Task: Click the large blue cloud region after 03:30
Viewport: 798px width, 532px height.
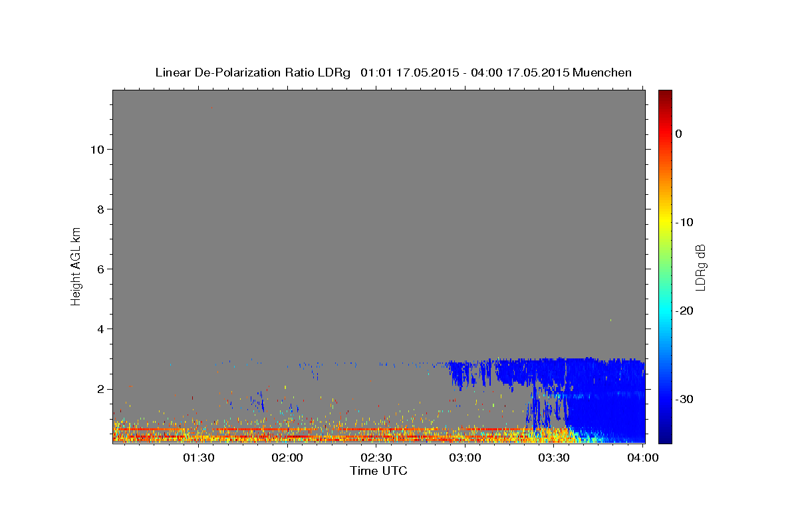Action: click(x=605, y=399)
